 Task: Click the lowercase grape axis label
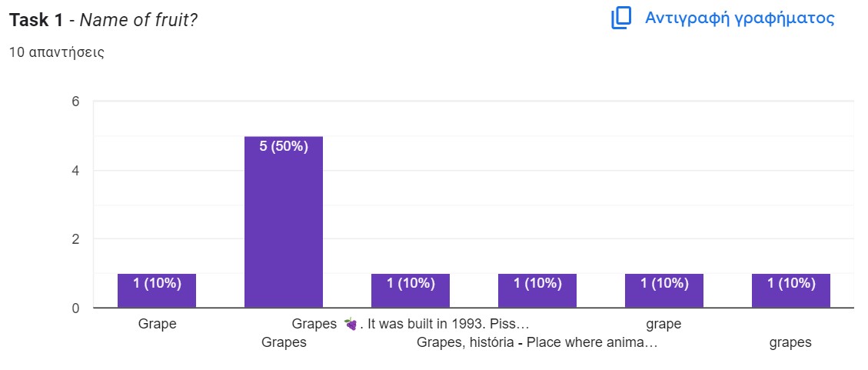tap(663, 324)
